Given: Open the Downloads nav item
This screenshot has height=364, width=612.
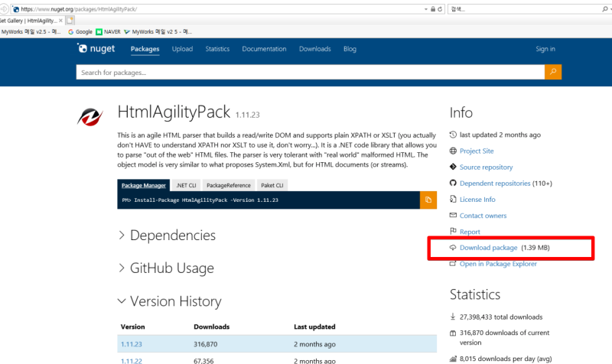Looking at the screenshot, I should (315, 49).
